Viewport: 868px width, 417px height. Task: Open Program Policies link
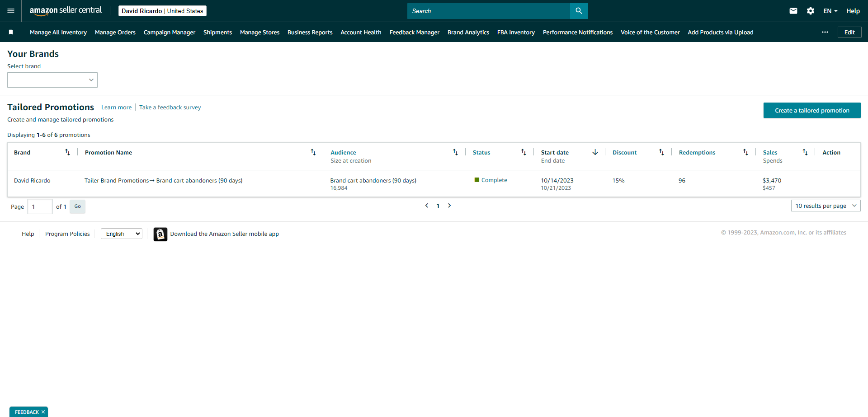click(x=67, y=234)
